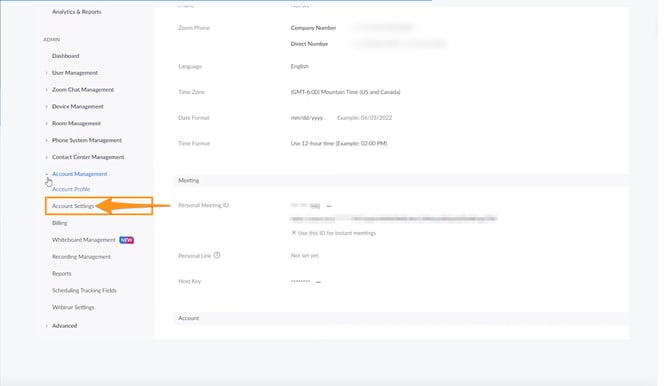Click the blurred personal meeting URL

[x=394, y=219]
